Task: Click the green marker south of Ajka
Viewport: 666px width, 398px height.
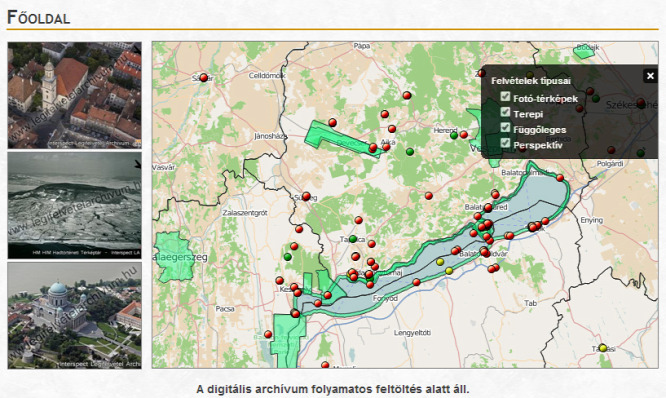Action: 409,152
